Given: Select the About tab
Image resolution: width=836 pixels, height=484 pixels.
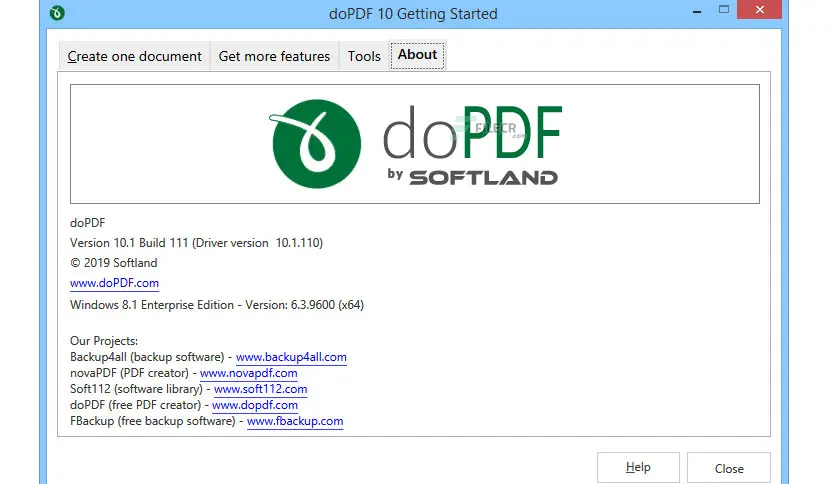Looking at the screenshot, I should (417, 55).
